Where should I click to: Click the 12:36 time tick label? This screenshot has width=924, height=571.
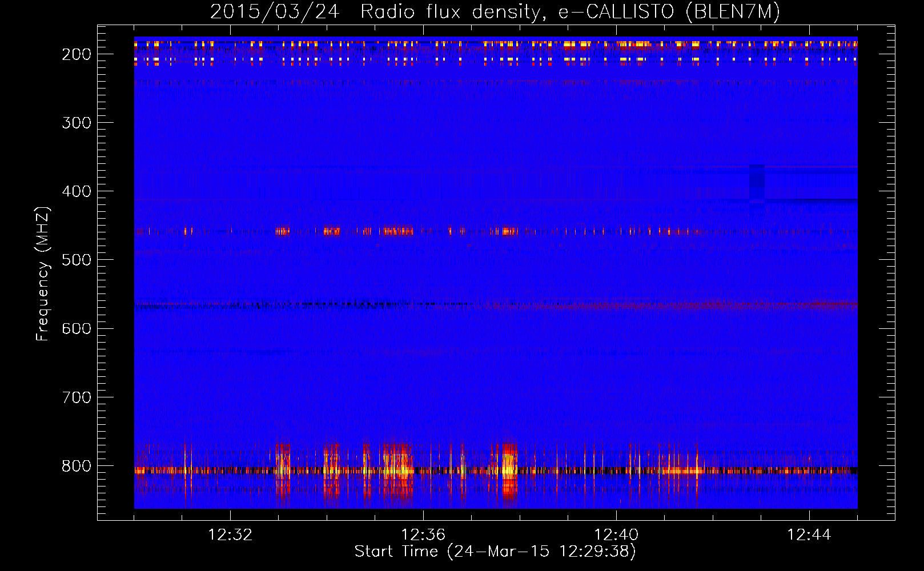[x=423, y=535]
